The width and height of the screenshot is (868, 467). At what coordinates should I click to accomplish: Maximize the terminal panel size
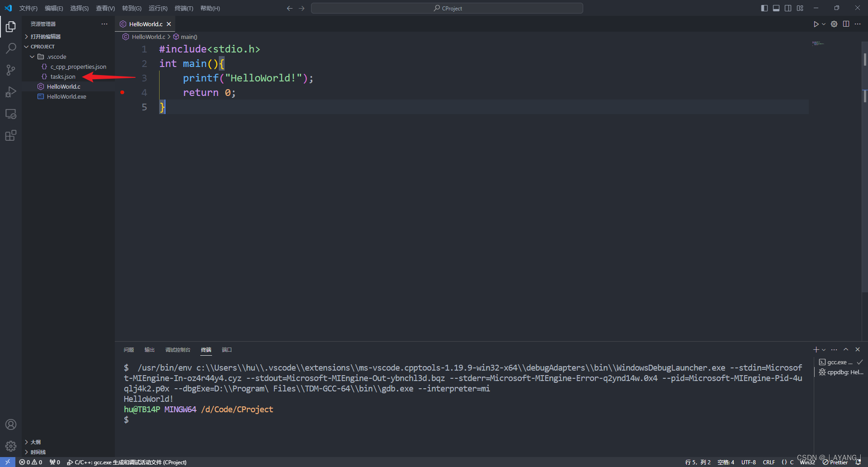[x=846, y=350]
